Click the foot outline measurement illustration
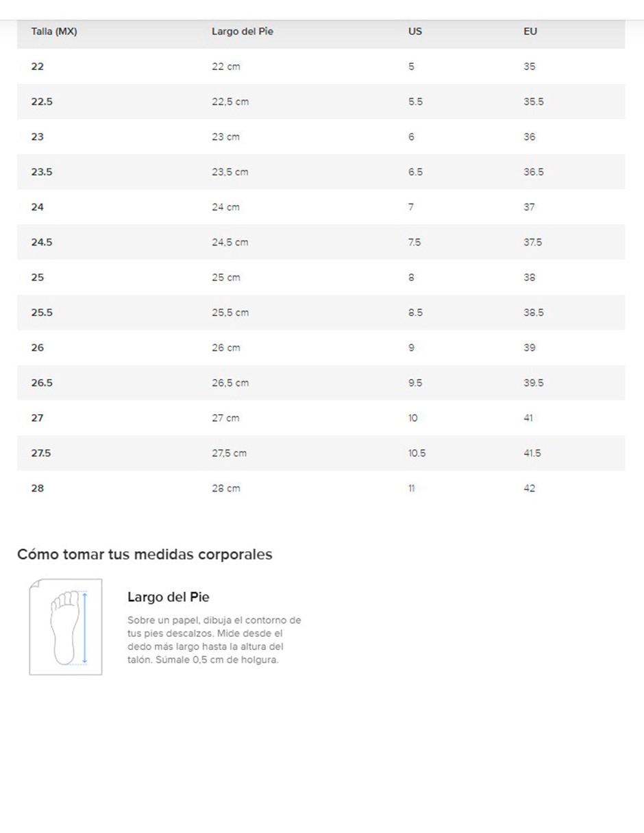The width and height of the screenshot is (644, 833). click(x=66, y=627)
